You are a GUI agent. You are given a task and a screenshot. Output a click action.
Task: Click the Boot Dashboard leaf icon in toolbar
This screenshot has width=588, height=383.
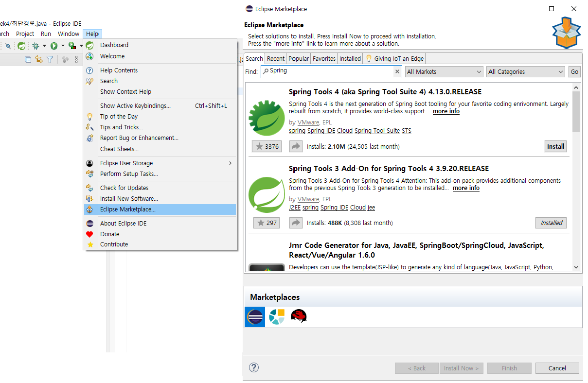pyautogui.click(x=21, y=46)
